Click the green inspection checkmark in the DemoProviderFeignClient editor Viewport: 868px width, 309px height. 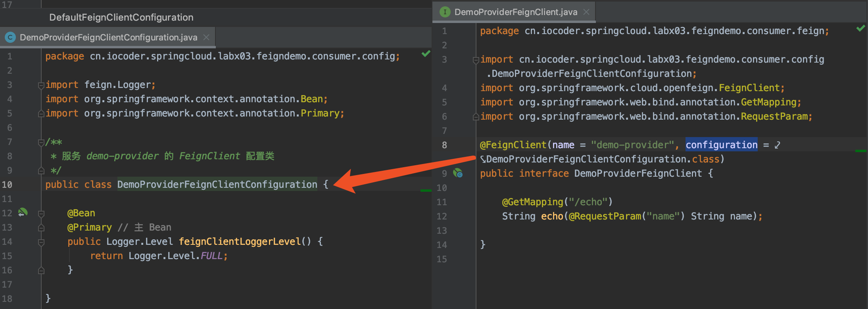[x=860, y=28]
